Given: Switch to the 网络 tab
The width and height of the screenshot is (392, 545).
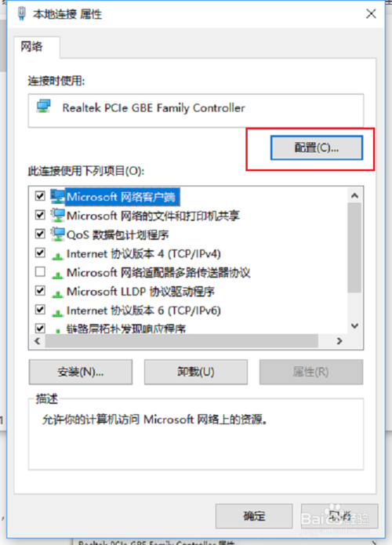Looking at the screenshot, I should pyautogui.click(x=31, y=46).
